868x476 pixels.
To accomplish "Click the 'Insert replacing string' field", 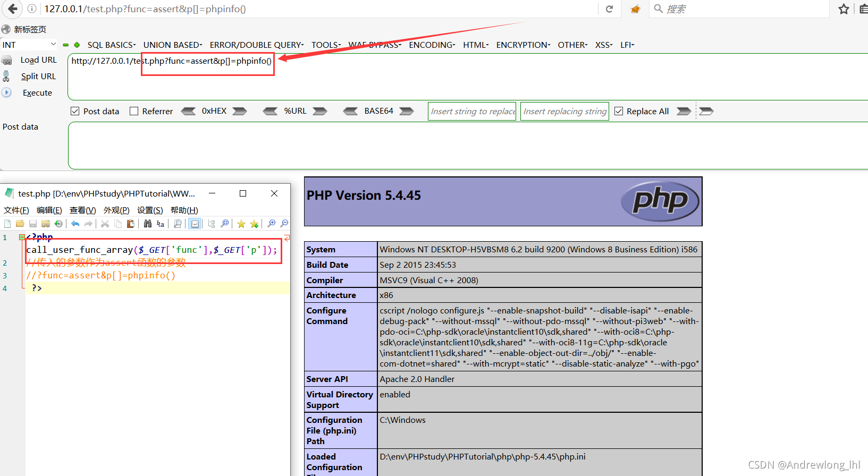I will coord(564,111).
